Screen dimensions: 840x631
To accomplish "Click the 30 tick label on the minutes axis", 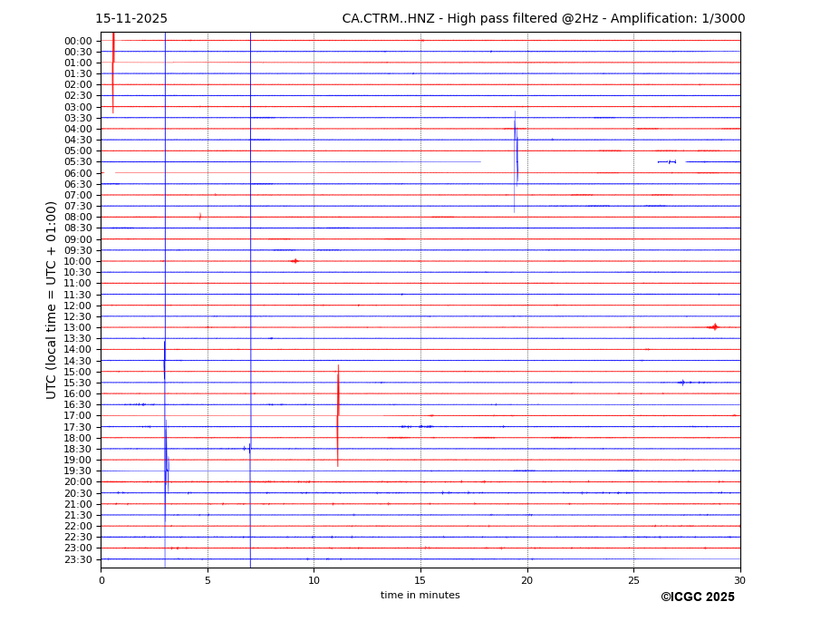I will pos(739,581).
